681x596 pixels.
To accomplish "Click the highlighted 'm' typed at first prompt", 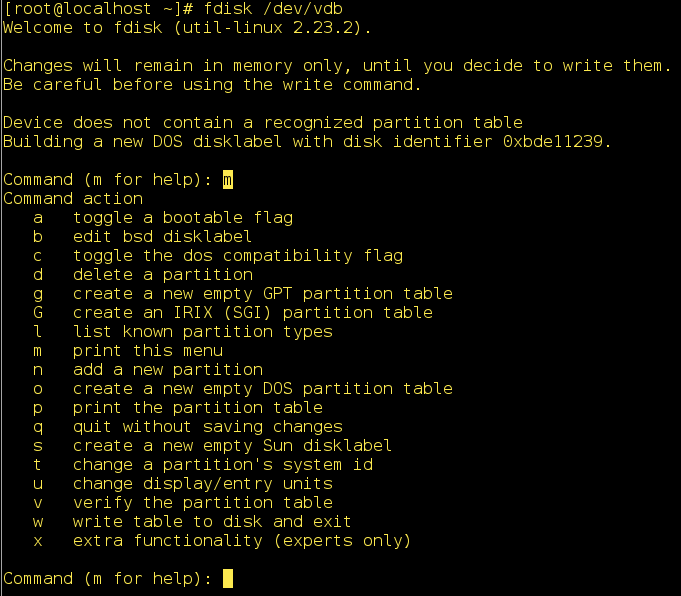I will [x=228, y=180].
